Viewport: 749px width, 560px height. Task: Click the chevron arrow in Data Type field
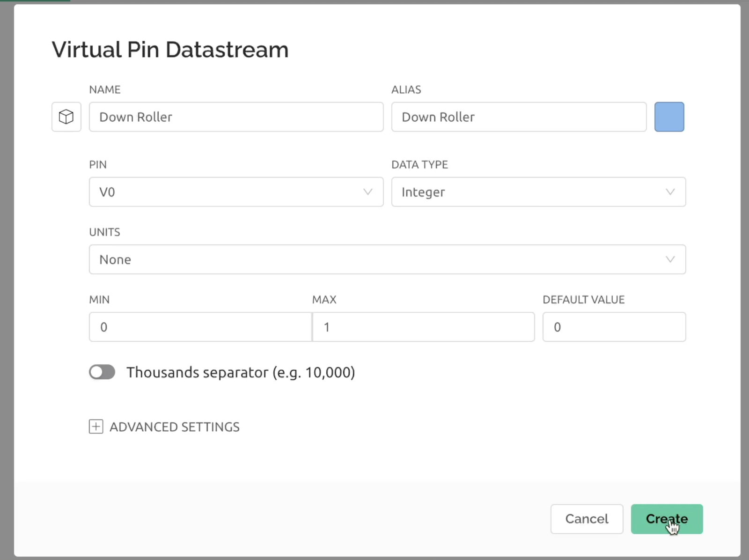(670, 192)
